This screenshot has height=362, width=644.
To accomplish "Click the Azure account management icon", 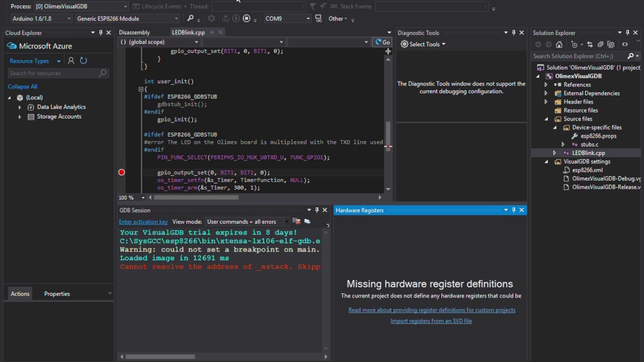I will (71, 61).
